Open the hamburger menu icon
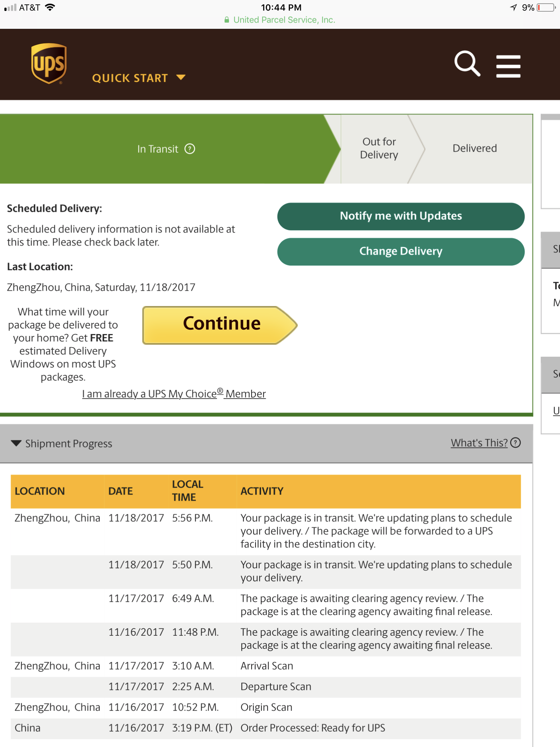 pyautogui.click(x=508, y=66)
